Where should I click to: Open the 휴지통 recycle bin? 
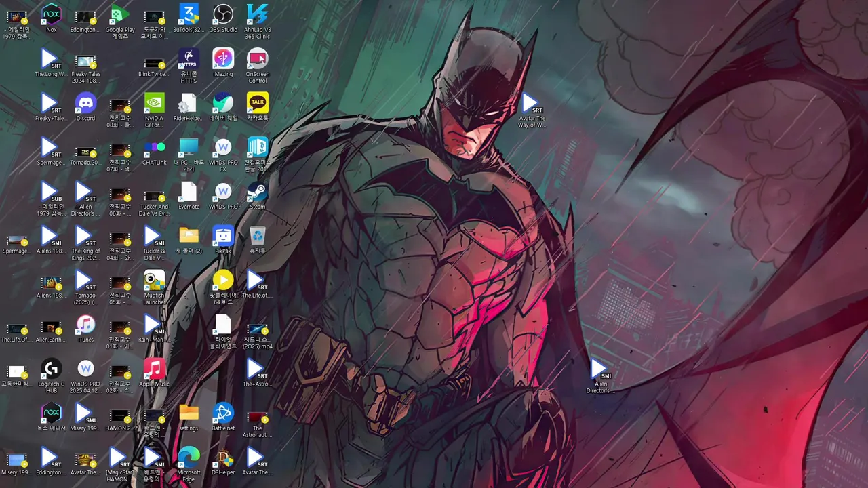point(258,240)
